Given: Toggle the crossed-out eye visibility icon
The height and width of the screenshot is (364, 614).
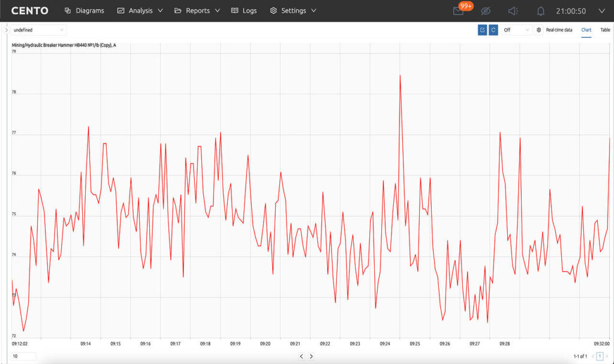Looking at the screenshot, I should click(x=486, y=11).
